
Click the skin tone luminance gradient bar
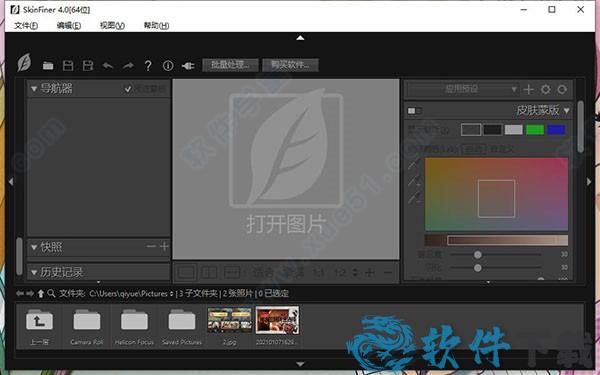pyautogui.click(x=496, y=240)
